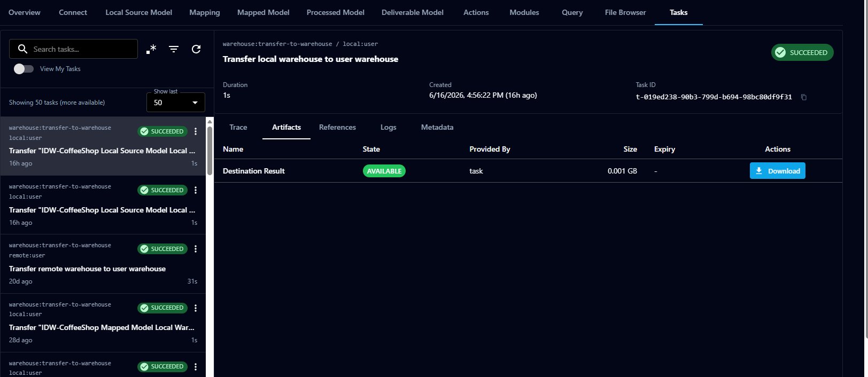Select the Artifacts sub-tab
868x377 pixels.
coord(286,127)
